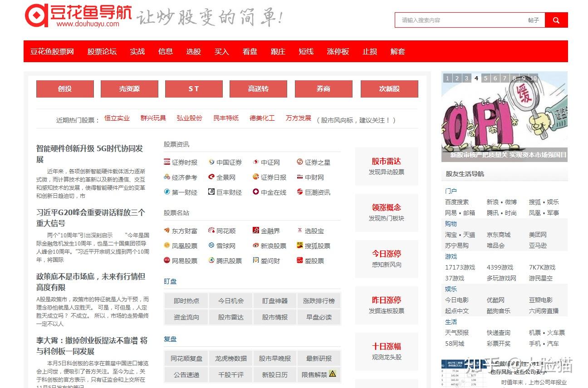Open the 网易股票 site icon
This screenshot has height=388, width=588.
(167, 260)
